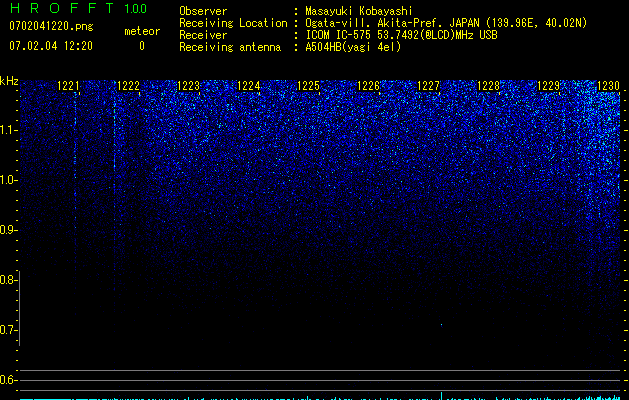Click the 0.9 frequency axis label
The image size is (629, 400).
click(x=8, y=230)
